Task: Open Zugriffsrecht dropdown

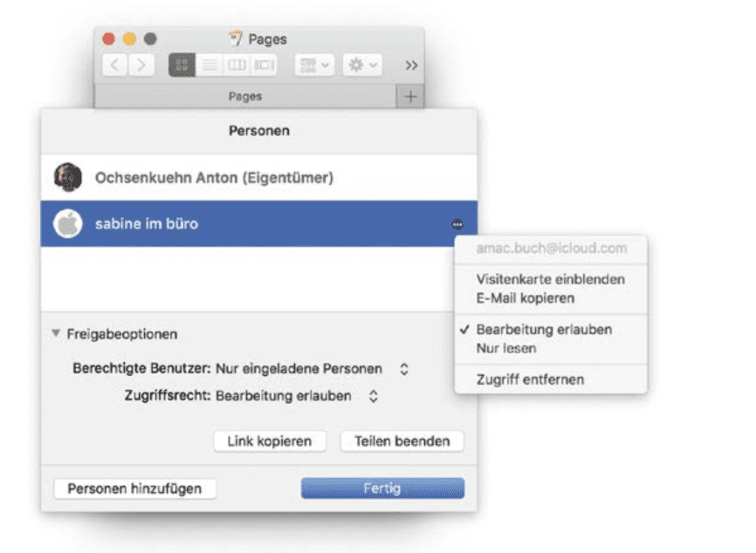Action: 297,396
